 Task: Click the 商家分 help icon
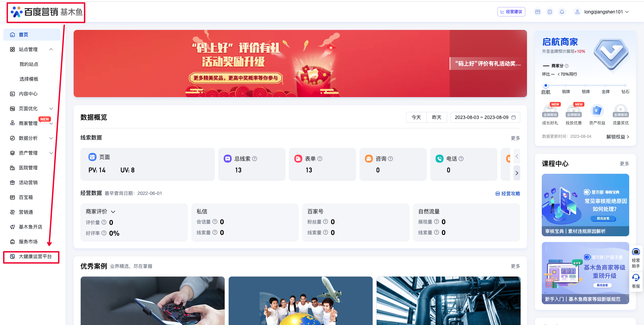(x=567, y=66)
